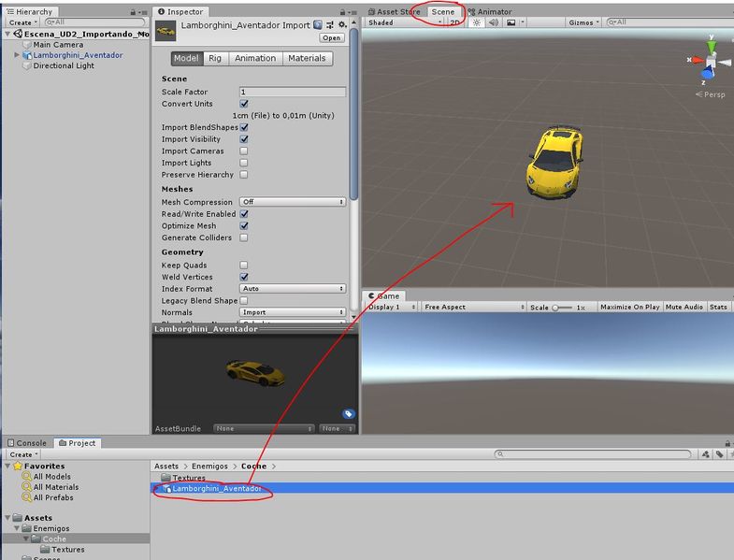Toggle Import Visibility checkbox
This screenshot has height=560, width=734.
tap(244, 139)
